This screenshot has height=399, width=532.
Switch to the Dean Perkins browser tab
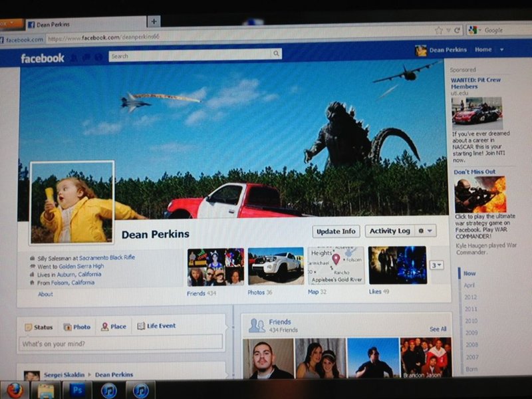click(x=86, y=25)
